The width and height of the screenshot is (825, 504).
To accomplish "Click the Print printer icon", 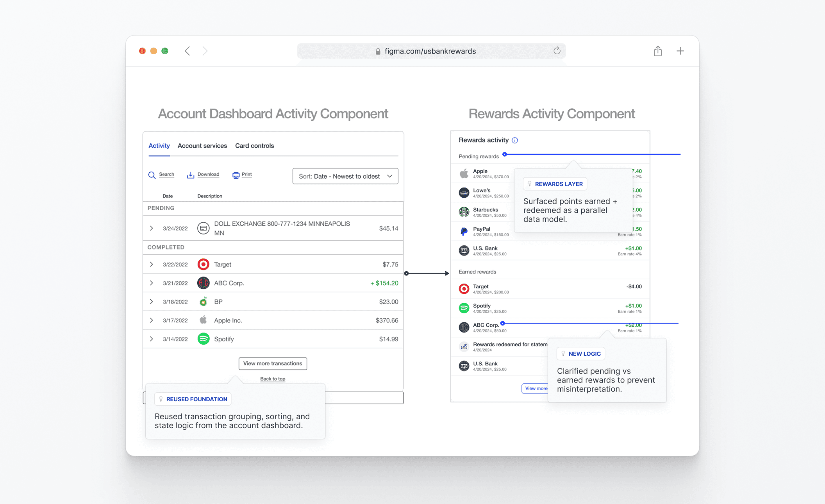I will pyautogui.click(x=236, y=175).
